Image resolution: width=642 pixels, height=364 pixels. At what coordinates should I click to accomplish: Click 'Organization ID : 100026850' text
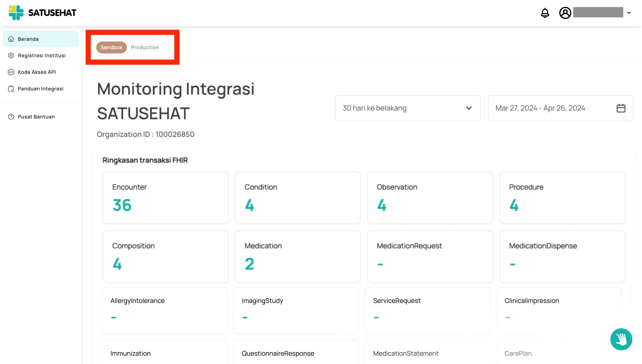pos(145,134)
